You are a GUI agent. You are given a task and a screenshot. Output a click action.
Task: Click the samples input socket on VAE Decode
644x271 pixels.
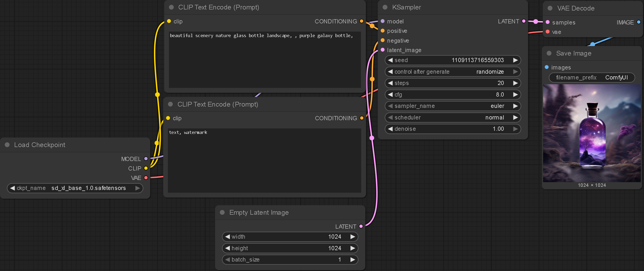click(x=548, y=22)
